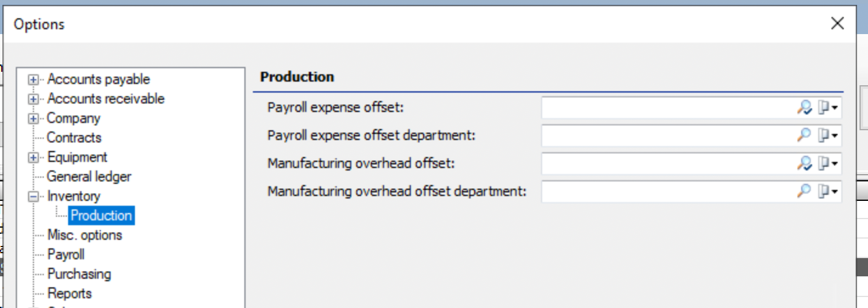Select Production under Inventory
Screen dimensions: 868x308
(101, 215)
